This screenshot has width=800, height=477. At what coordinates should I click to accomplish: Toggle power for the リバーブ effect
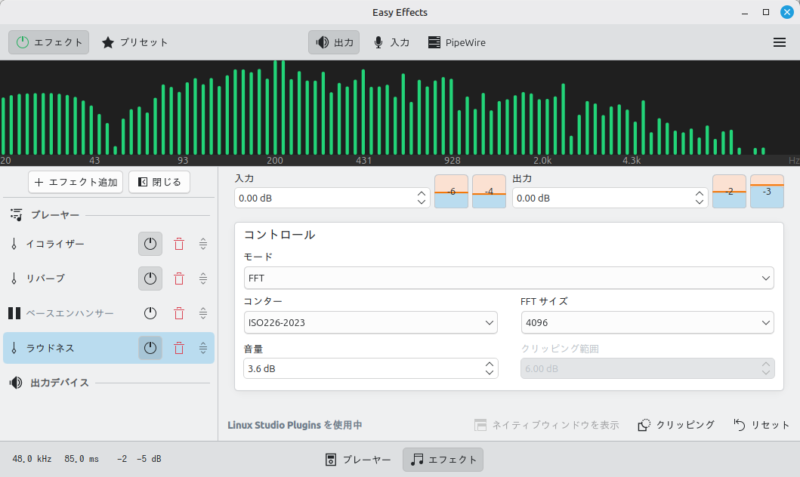coord(150,279)
